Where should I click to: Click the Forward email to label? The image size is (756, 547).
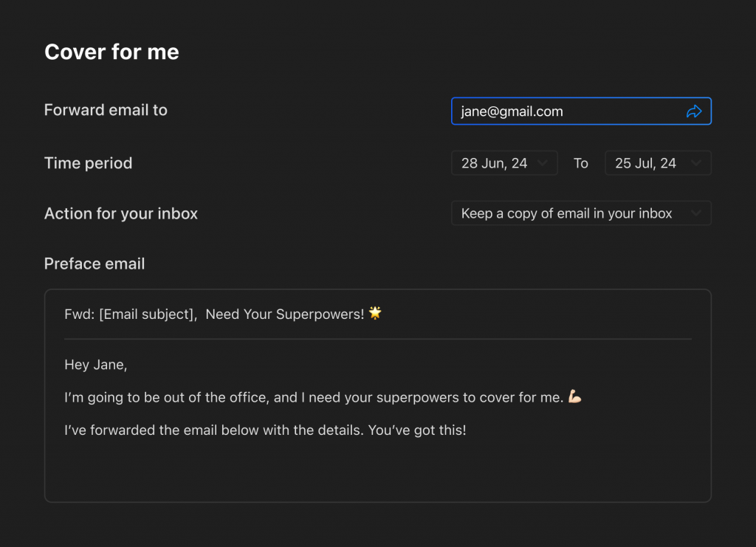[106, 110]
